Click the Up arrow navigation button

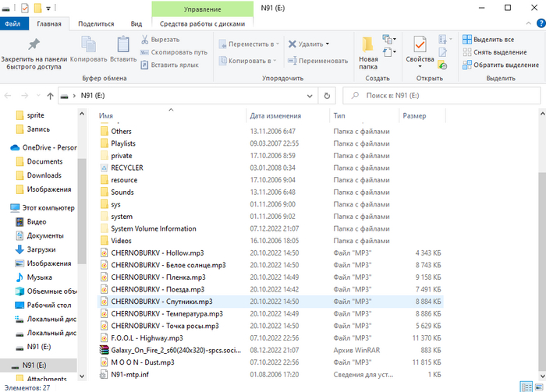coord(50,96)
